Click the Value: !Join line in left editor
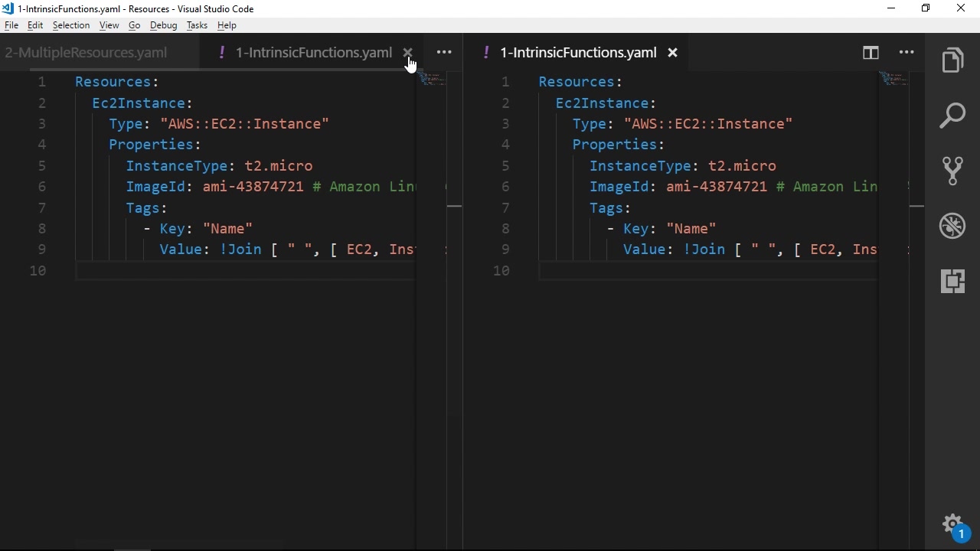 288,249
